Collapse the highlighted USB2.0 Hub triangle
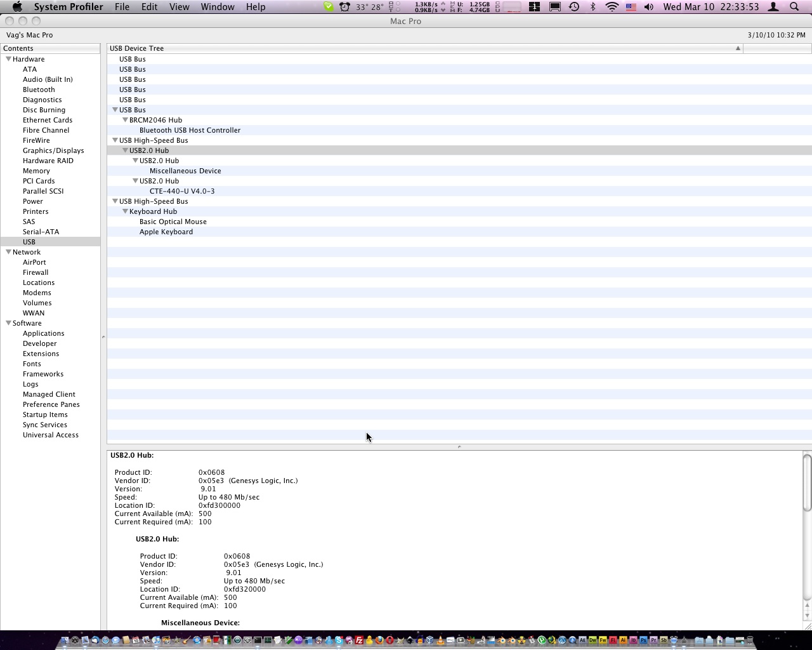 pos(125,150)
